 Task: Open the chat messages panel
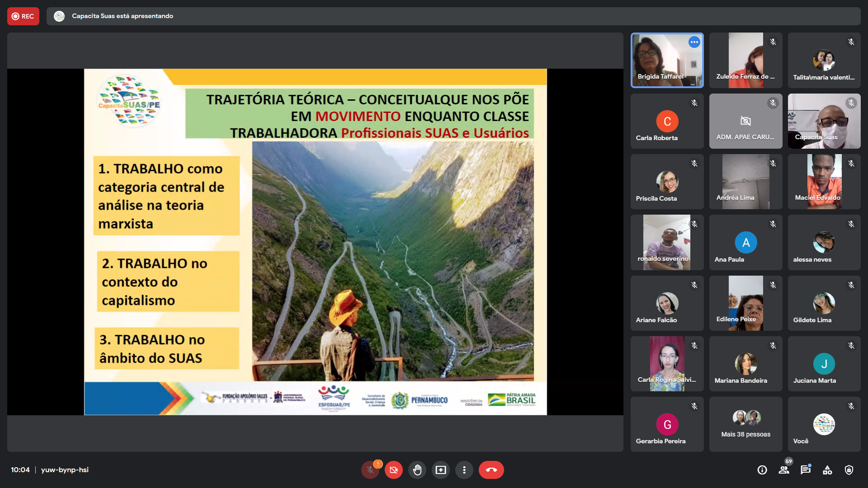(805, 470)
